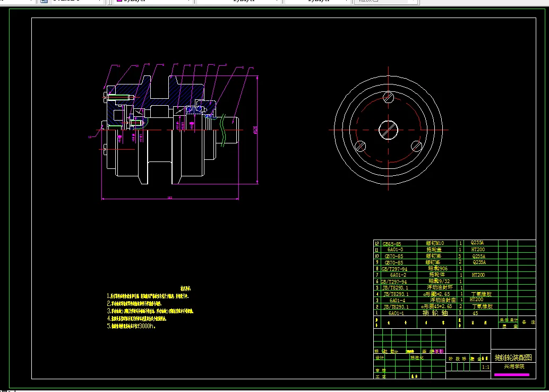Pick the '1:1' scale text
The height and width of the screenshot is (392, 549).
tap(486, 368)
